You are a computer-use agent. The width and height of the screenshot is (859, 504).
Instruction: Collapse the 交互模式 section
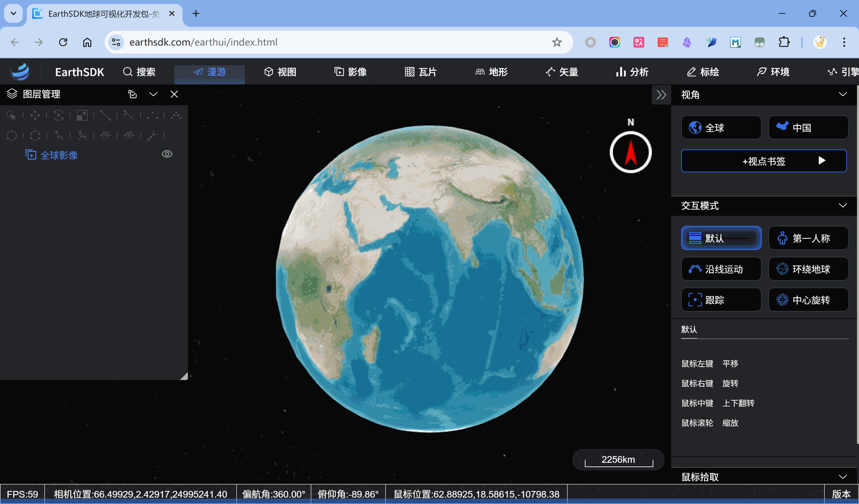(x=842, y=205)
